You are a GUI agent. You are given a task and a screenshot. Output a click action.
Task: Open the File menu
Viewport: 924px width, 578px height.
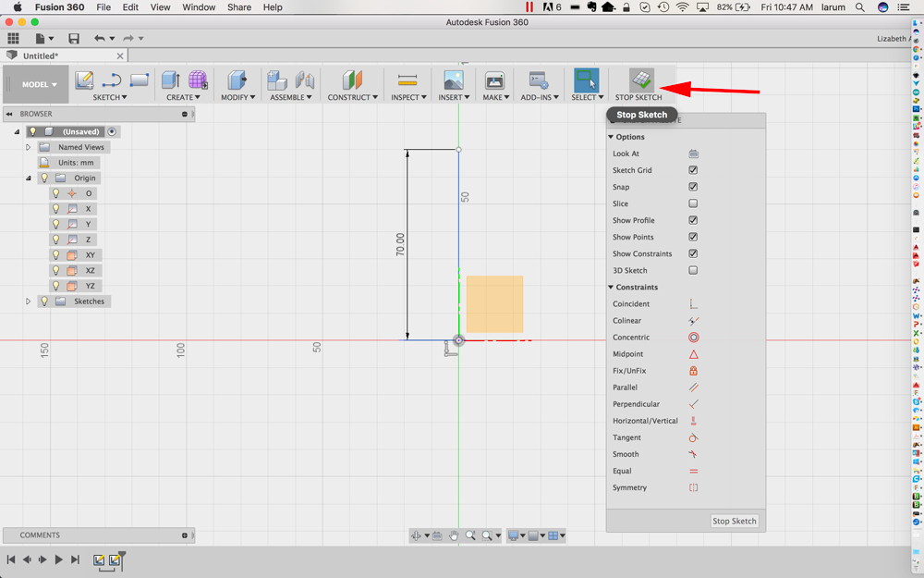point(103,7)
